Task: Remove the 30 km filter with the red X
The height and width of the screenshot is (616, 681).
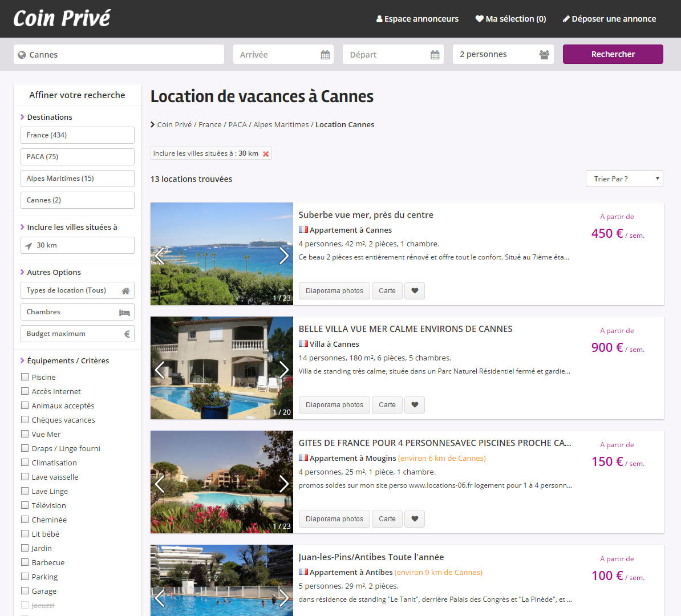Action: (266, 154)
